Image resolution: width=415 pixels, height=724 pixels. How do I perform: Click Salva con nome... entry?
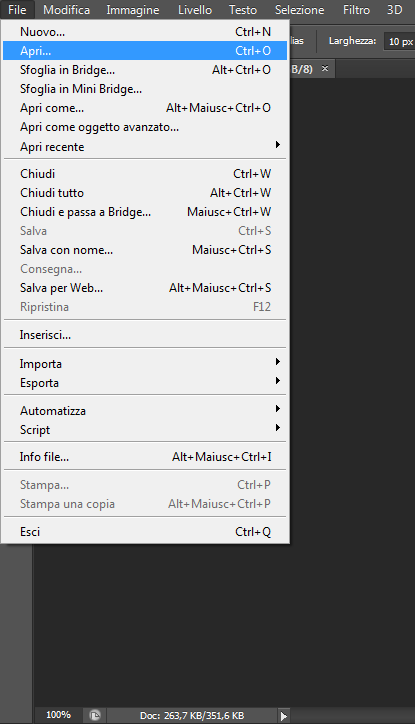(145, 250)
